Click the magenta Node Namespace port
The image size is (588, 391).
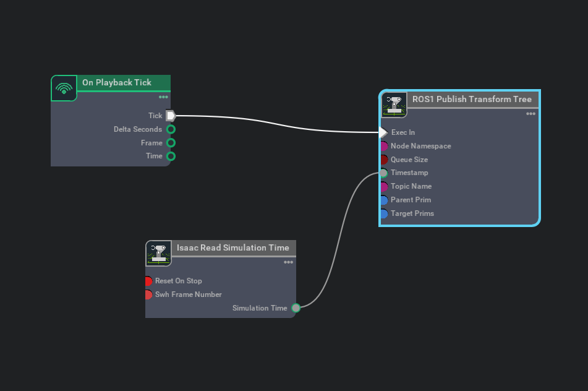click(383, 146)
